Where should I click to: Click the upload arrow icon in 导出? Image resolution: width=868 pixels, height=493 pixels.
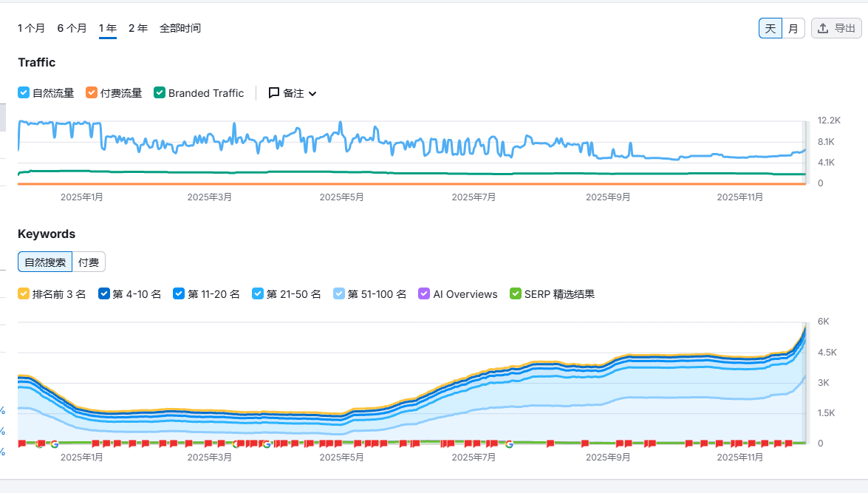coord(823,29)
